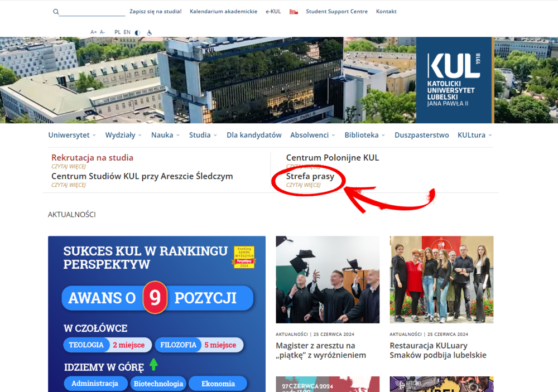The width and height of the screenshot is (558, 392).
Task: Open the Strefa prasy link
Action: [310, 176]
